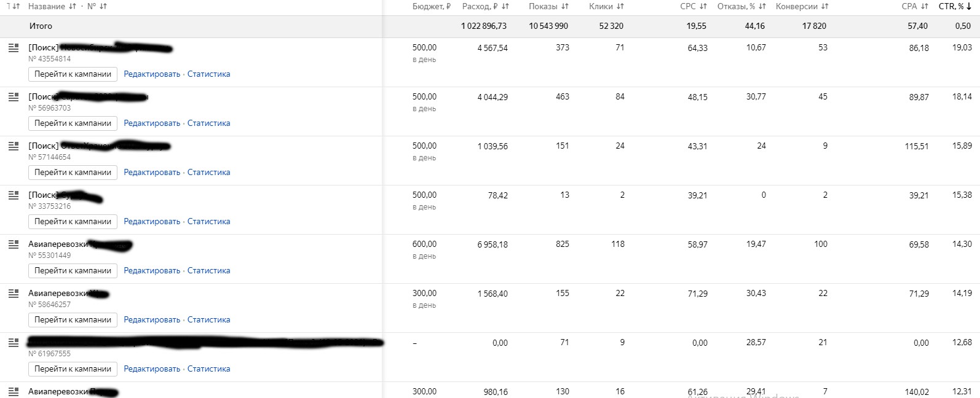Sort the table by Отказы, % column
The height and width of the screenshot is (398, 980).
pyautogui.click(x=741, y=7)
